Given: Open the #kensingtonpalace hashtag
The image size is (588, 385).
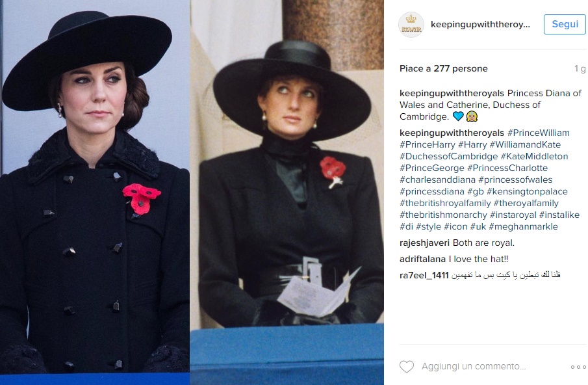Looking at the screenshot, I should click(527, 191).
